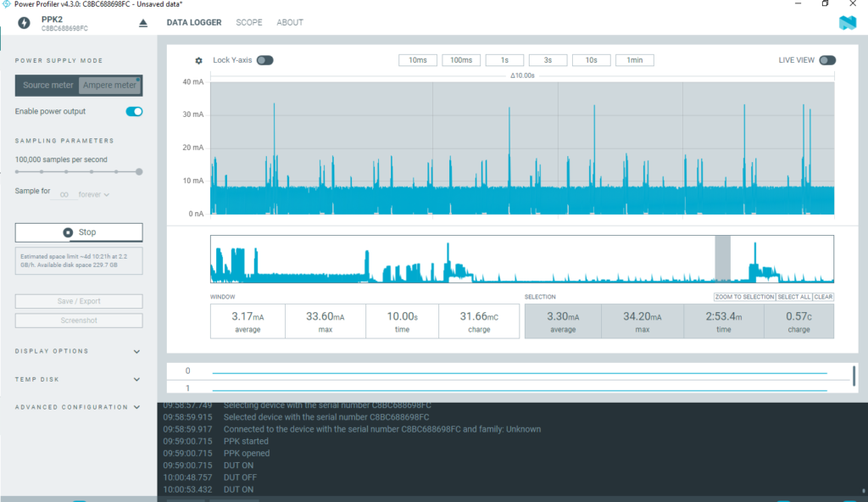Switch to the SCOPE tab
868x502 pixels.
248,23
